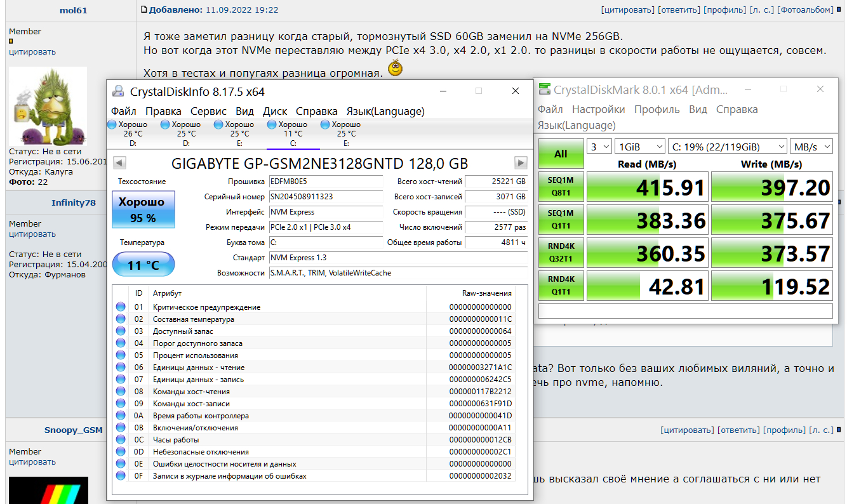Click the status orb for attribute 0C
847x504 pixels.
click(x=121, y=440)
